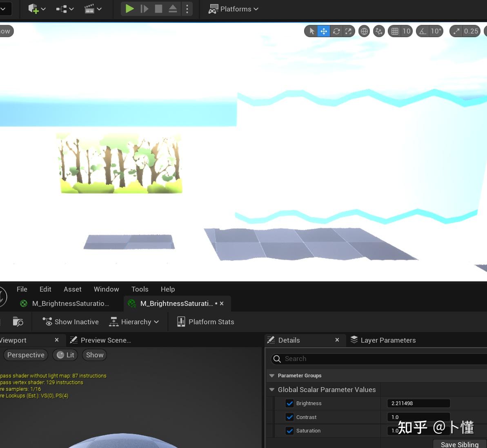The image size is (487, 448).
Task: Click the Save Sibling button
Action: 459,445
